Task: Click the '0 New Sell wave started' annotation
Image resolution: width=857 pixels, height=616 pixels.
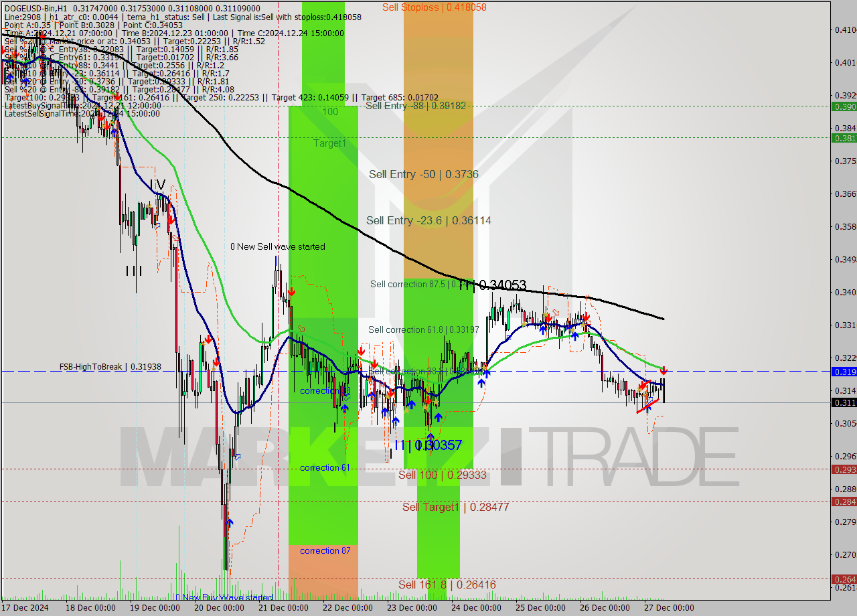Action: pos(278,246)
